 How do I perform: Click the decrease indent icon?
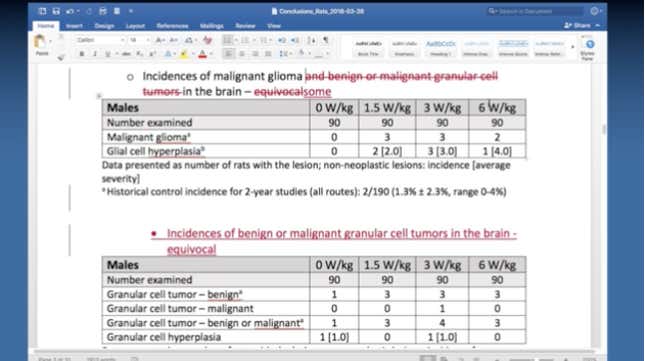pyautogui.click(x=282, y=40)
